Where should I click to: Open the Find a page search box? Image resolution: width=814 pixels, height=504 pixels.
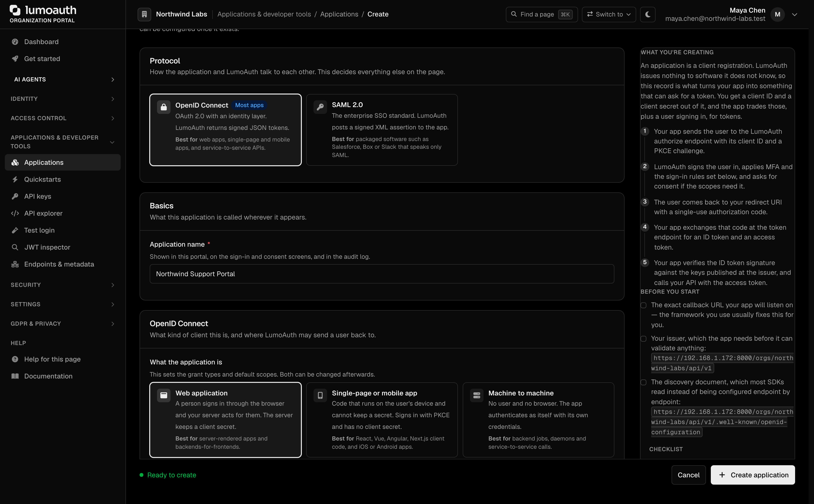pyautogui.click(x=542, y=14)
